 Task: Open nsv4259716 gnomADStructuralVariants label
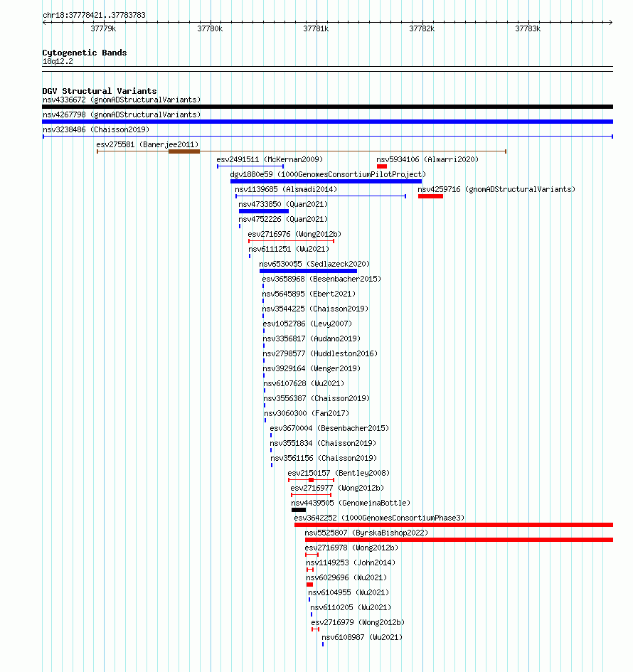point(496,189)
